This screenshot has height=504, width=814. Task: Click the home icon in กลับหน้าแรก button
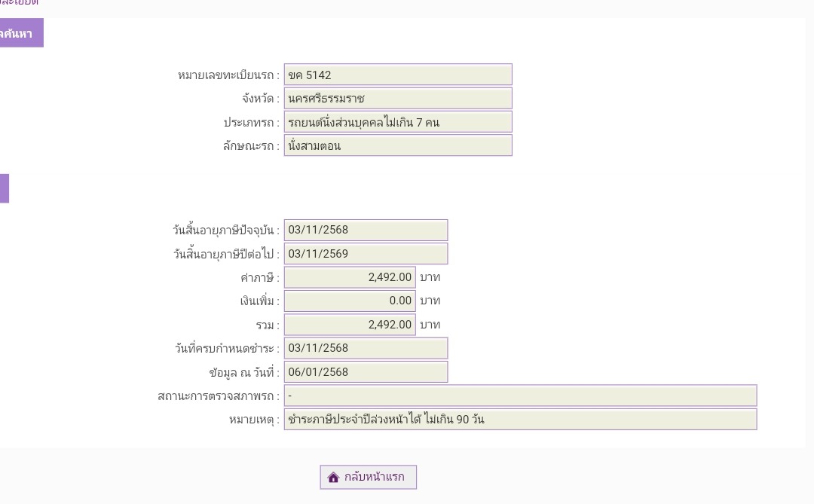(334, 478)
